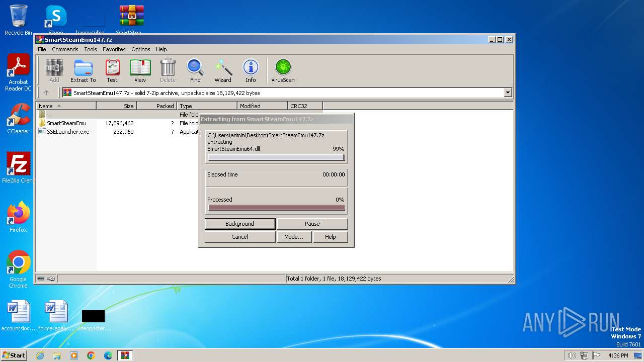Open CCleaner desktop shortcut
The height and width of the screenshot is (362, 644).
pyautogui.click(x=18, y=119)
